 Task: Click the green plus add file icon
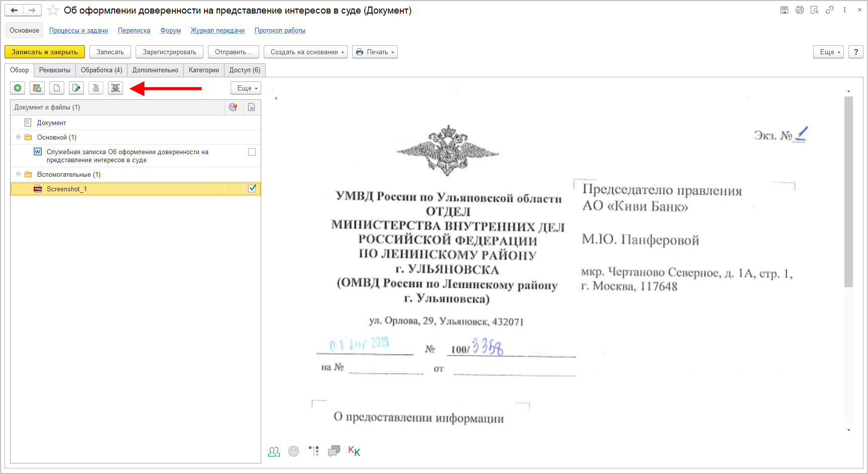click(x=18, y=88)
